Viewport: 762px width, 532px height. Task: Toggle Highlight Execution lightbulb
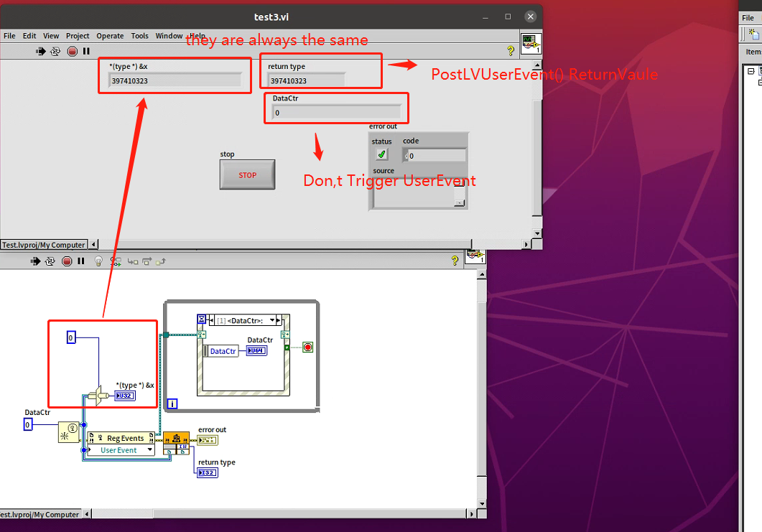(97, 261)
